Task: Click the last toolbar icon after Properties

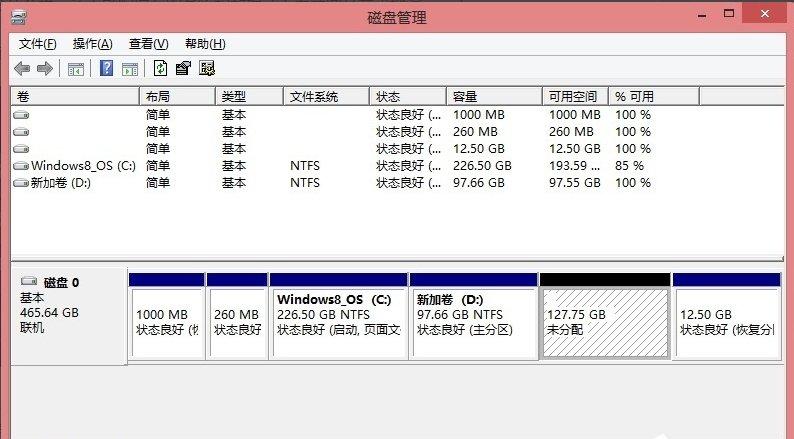Action: pos(207,68)
